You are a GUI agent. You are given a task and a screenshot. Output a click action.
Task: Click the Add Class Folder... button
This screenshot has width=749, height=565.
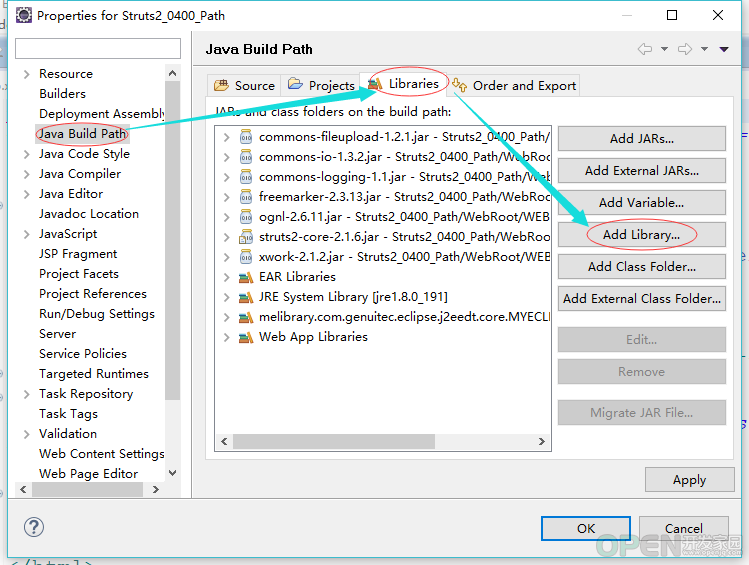pyautogui.click(x=642, y=267)
